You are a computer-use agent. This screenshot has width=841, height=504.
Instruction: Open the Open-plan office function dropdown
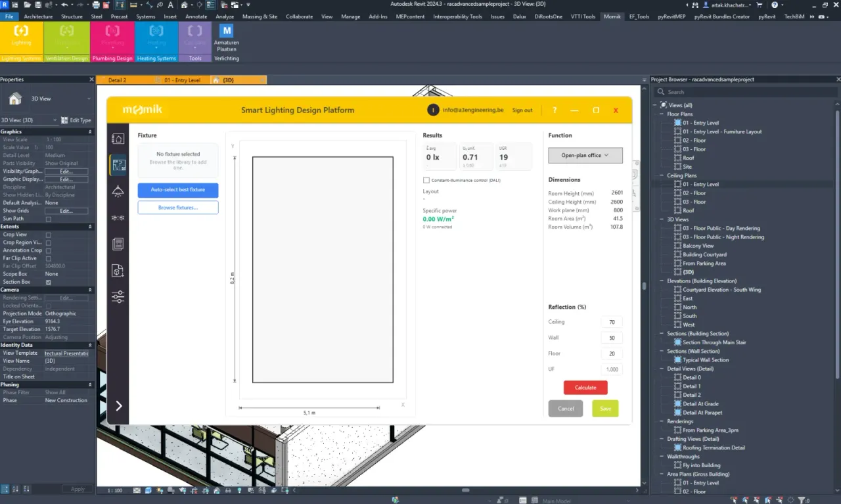pyautogui.click(x=585, y=155)
